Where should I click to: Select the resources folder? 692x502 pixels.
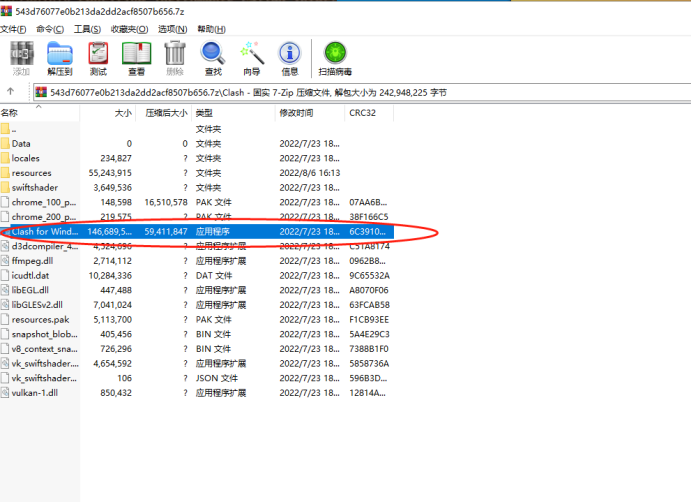(x=31, y=173)
